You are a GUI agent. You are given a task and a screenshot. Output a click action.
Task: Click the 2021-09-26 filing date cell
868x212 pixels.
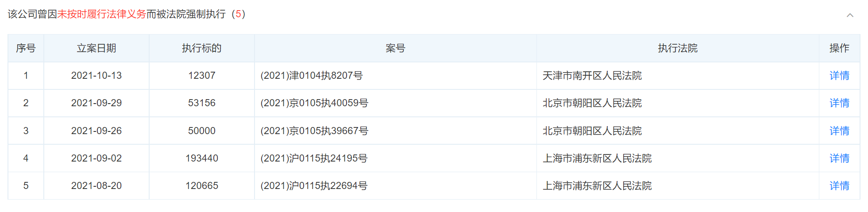[96, 131]
